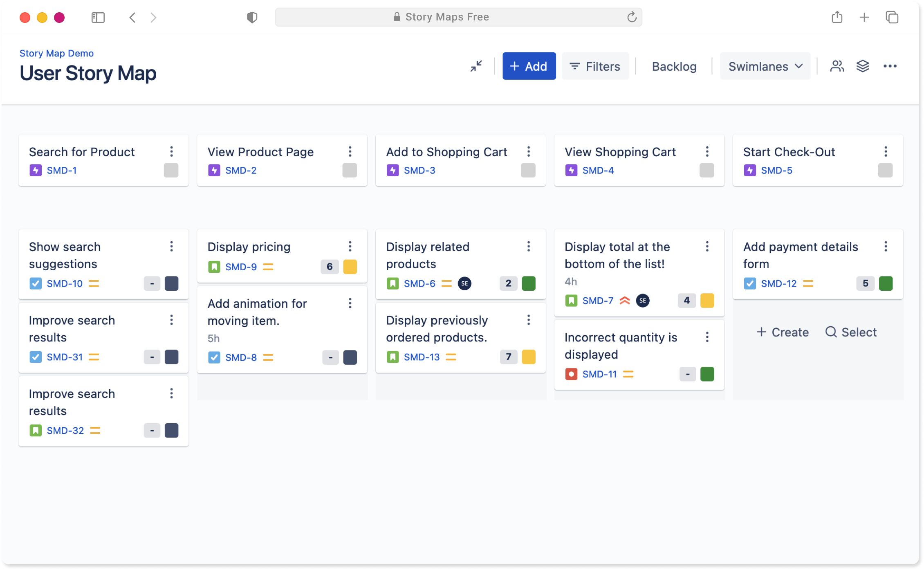Open the Story Map Demo breadcrumb link
The image size is (924, 570).
coord(57,53)
